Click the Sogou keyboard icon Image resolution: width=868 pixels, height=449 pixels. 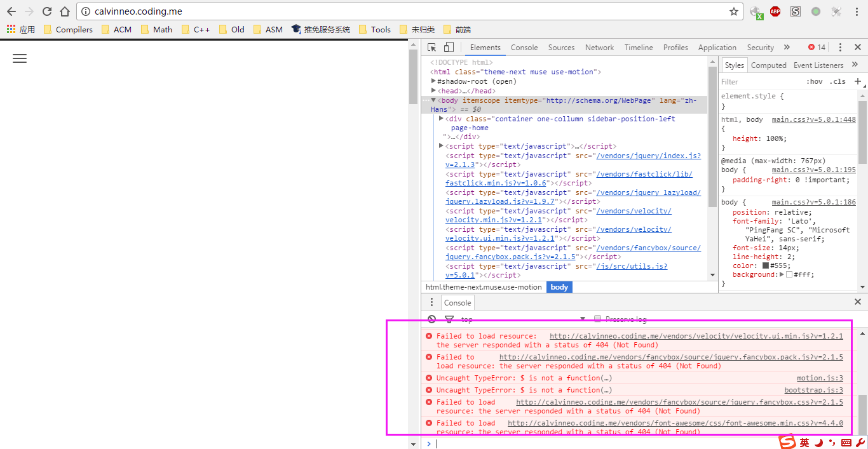[846, 443]
